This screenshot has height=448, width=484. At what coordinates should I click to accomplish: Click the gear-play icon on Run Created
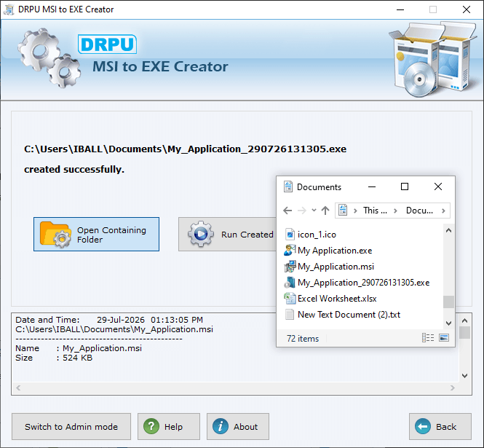pyautogui.click(x=201, y=234)
